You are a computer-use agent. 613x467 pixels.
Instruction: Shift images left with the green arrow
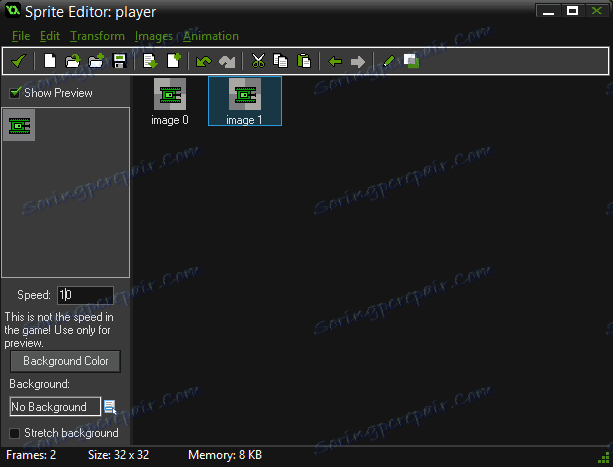pos(335,61)
